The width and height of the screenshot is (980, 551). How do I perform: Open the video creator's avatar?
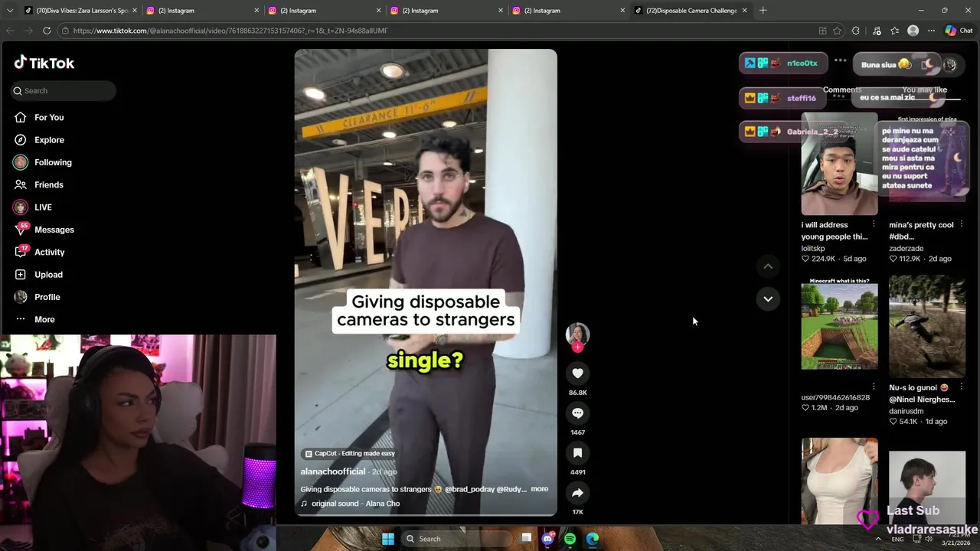pyautogui.click(x=577, y=334)
